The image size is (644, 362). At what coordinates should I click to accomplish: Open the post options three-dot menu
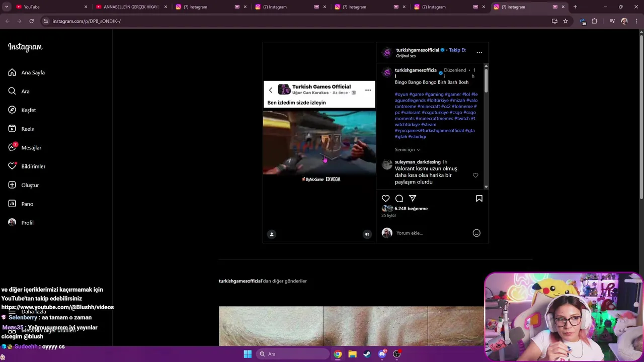tap(479, 52)
